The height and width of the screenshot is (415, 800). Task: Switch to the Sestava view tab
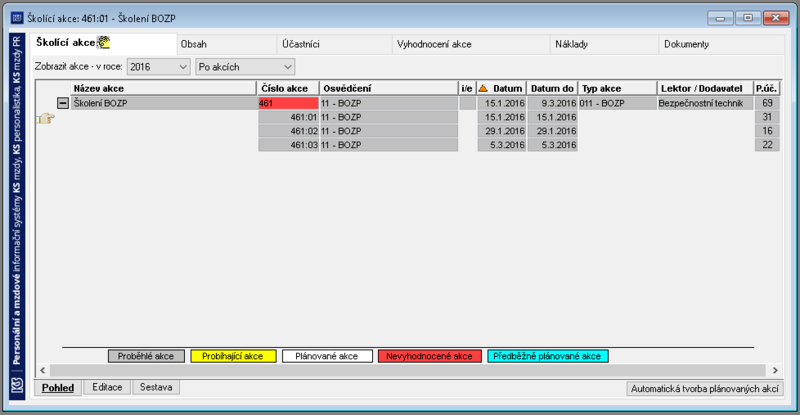pos(156,387)
